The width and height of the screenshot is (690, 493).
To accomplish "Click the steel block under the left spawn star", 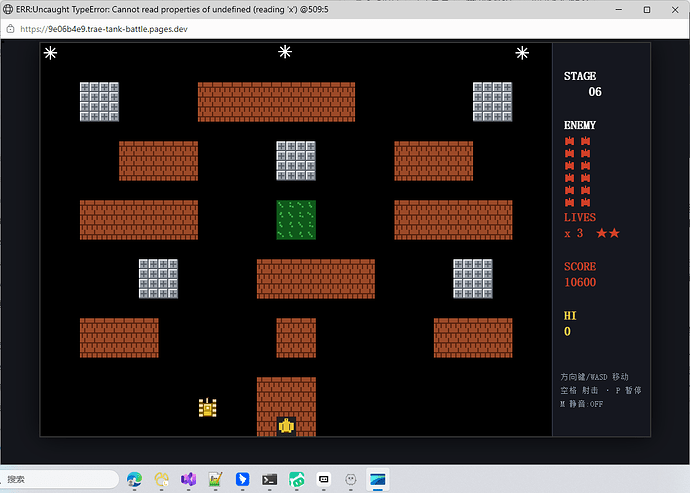I will (x=99, y=102).
